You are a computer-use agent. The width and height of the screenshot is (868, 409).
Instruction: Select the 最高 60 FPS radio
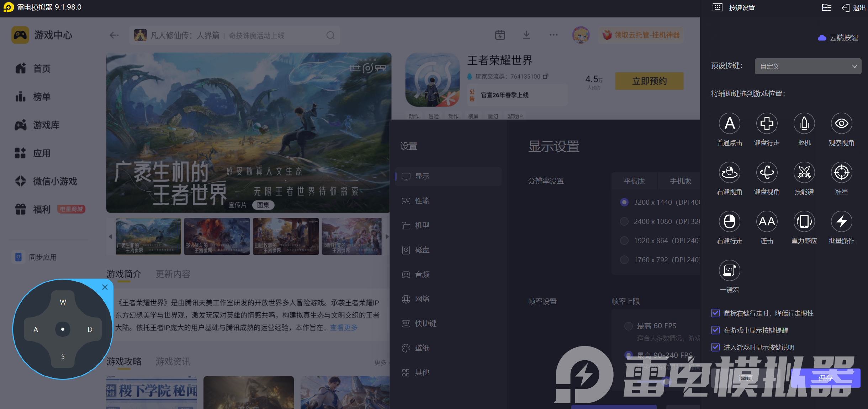629,326
